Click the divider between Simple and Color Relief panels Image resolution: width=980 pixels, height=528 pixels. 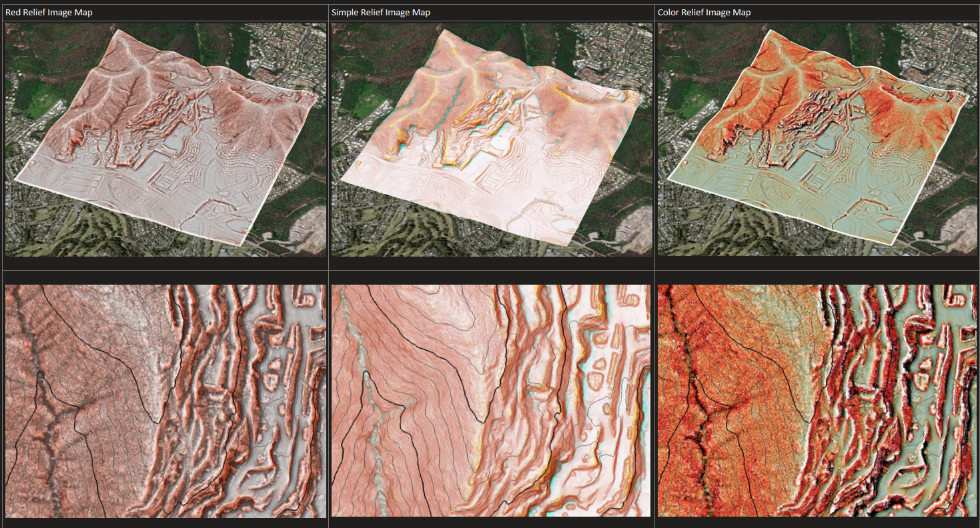coord(654,267)
